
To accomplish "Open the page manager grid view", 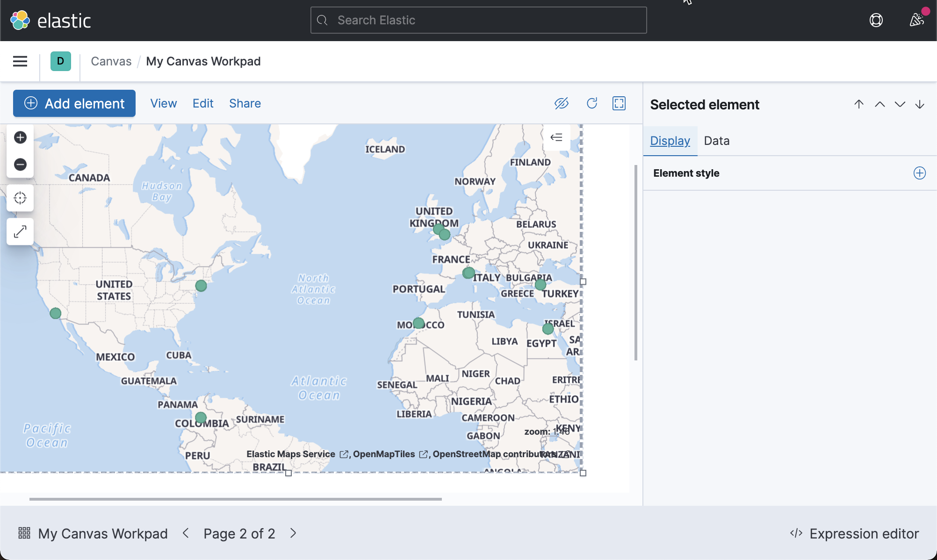I will point(24,533).
